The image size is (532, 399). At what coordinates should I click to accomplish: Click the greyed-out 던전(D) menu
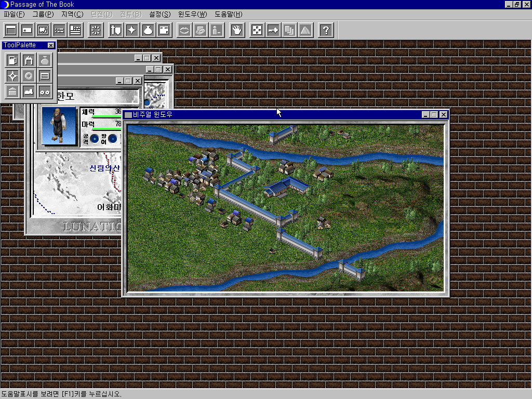101,14
